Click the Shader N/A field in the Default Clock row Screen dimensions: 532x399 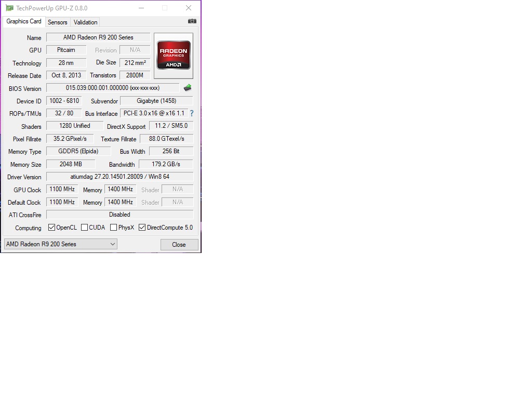tap(178, 202)
